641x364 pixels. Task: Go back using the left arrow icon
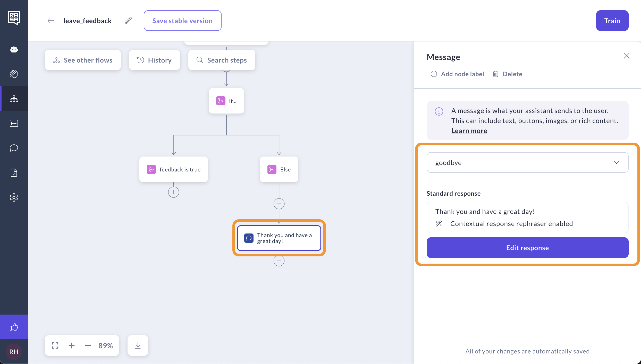pyautogui.click(x=51, y=21)
